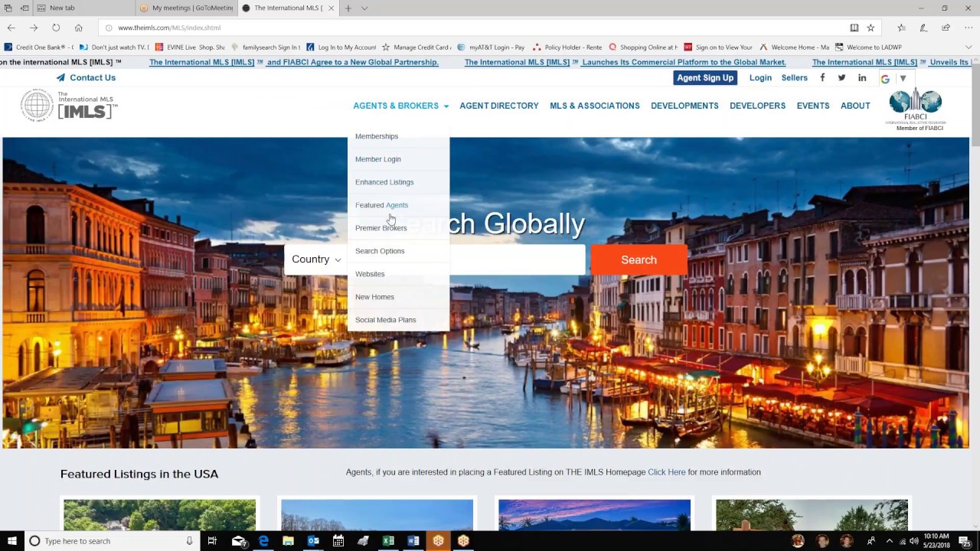
Task: Expand the Agents & Brokers menu
Action: tap(401, 106)
